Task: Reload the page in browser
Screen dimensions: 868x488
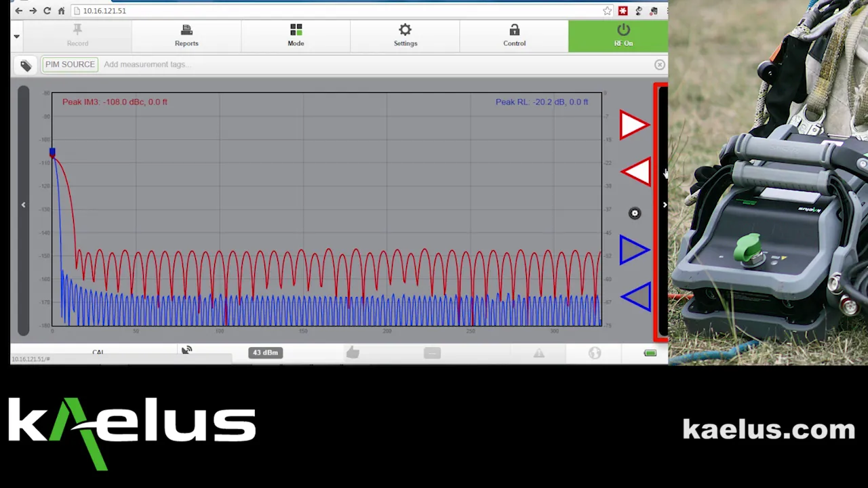Action: (x=47, y=11)
